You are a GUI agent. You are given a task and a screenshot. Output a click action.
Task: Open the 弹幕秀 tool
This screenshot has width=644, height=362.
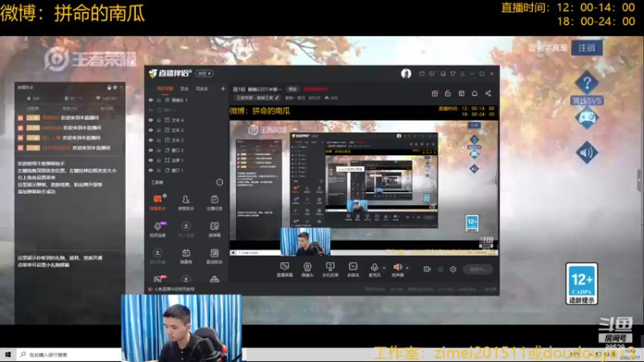[x=186, y=256]
